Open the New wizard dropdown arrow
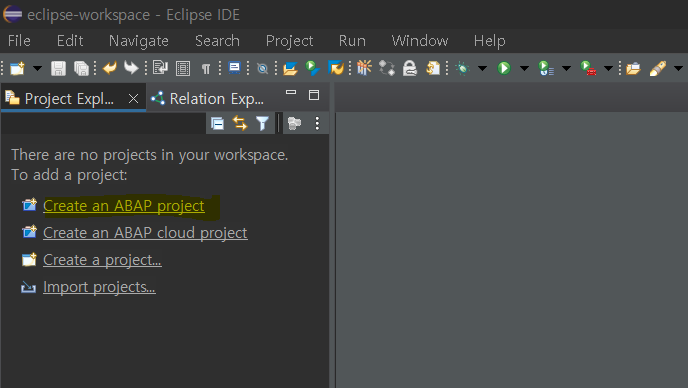688x388 pixels. tap(38, 68)
